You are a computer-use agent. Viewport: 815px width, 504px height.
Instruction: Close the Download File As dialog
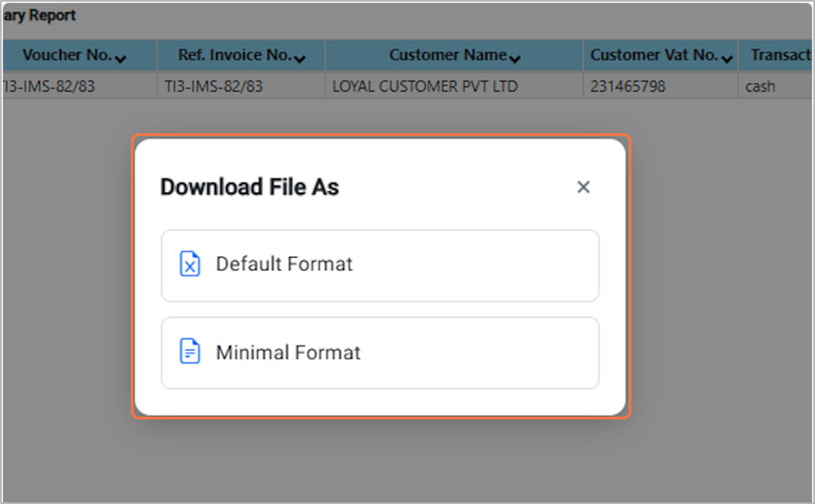583,187
